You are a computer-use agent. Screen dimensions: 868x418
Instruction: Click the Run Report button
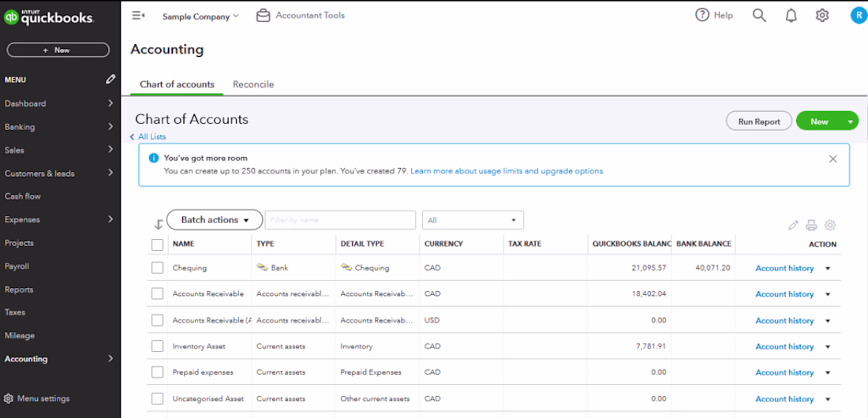tap(758, 121)
